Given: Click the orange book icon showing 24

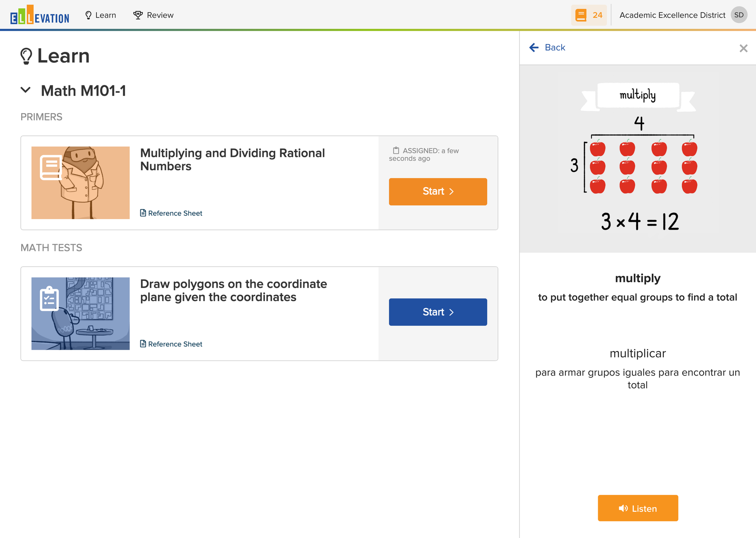Looking at the screenshot, I should [589, 15].
